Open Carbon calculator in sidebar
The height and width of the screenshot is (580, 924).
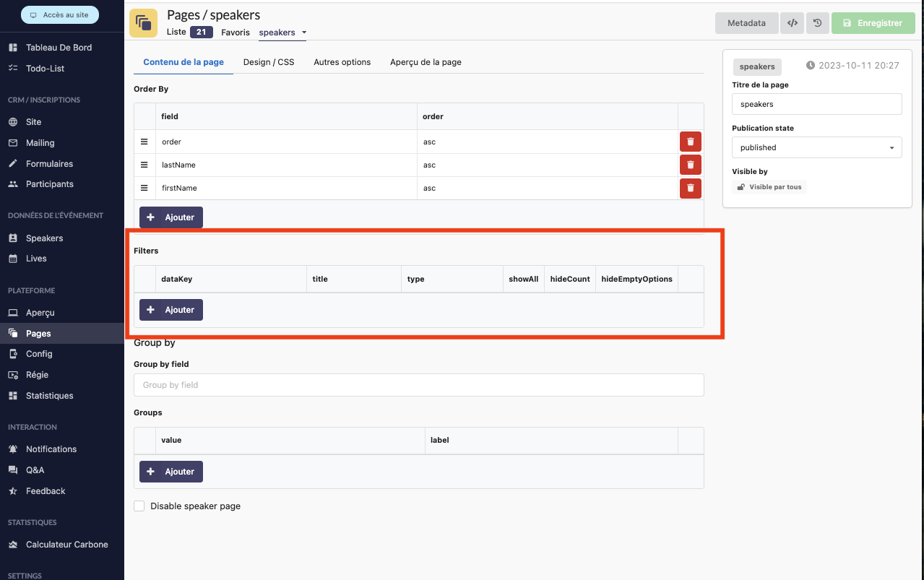(x=66, y=545)
